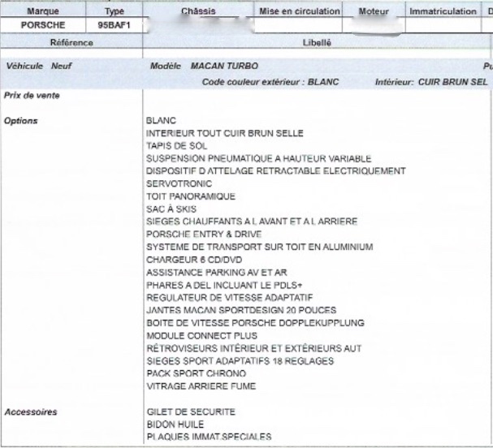Select the SERVOTRONIC option line
The height and width of the screenshot is (448, 493).
pos(179,183)
